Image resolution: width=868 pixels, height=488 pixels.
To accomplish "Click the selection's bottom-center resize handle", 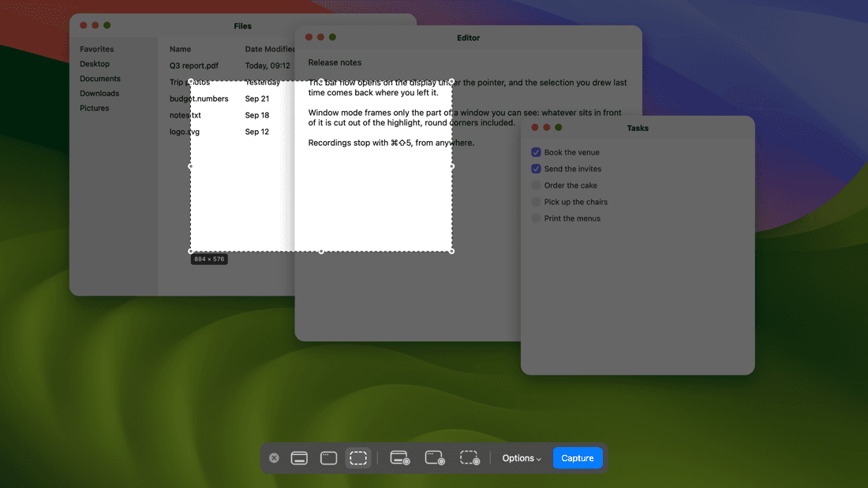I will click(321, 251).
